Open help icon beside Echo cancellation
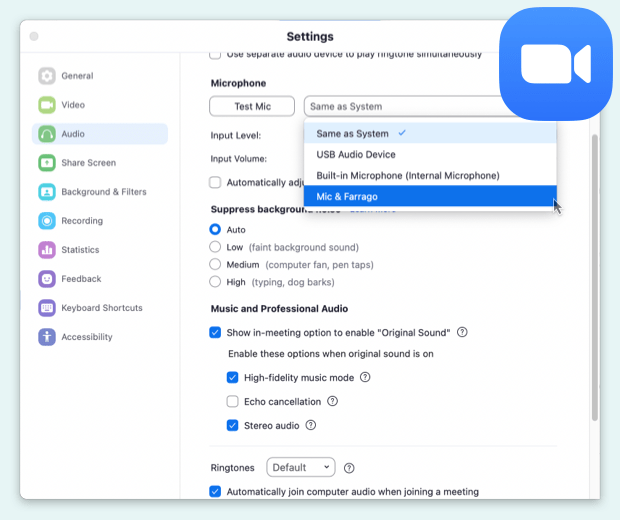The image size is (620, 520). (333, 401)
